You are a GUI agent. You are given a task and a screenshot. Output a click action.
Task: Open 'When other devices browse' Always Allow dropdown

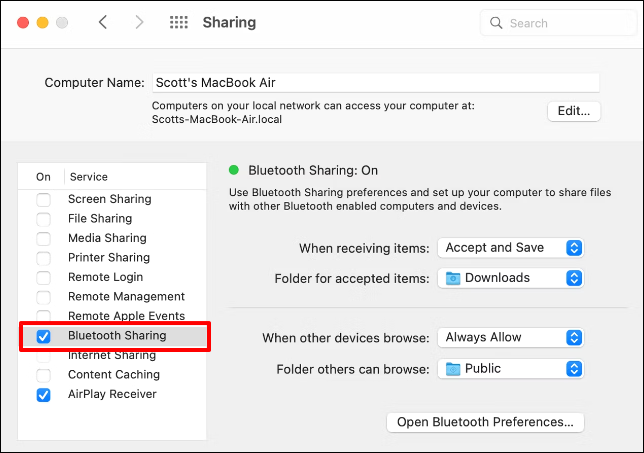point(510,338)
